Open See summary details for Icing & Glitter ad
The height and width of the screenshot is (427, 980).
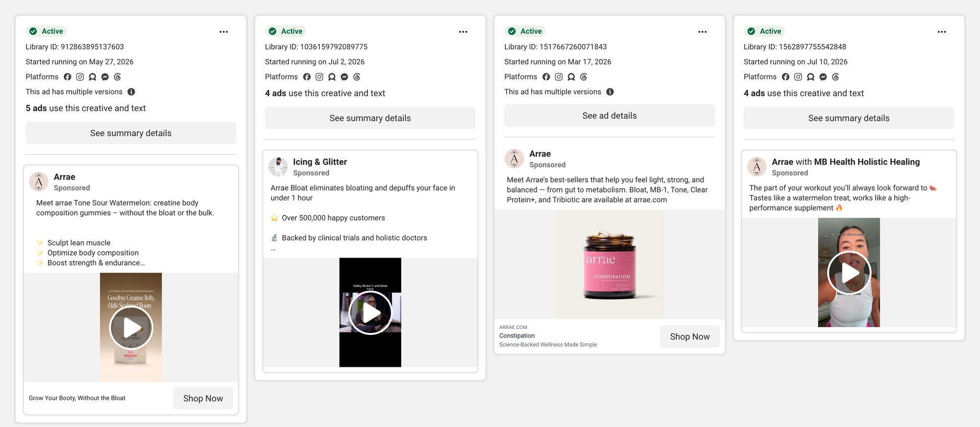click(370, 118)
